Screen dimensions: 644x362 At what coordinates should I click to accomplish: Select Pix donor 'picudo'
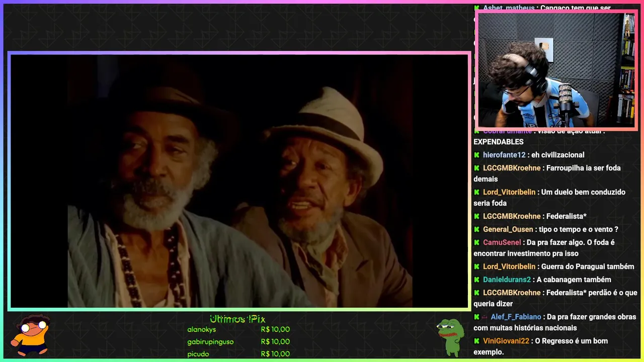[198, 354]
